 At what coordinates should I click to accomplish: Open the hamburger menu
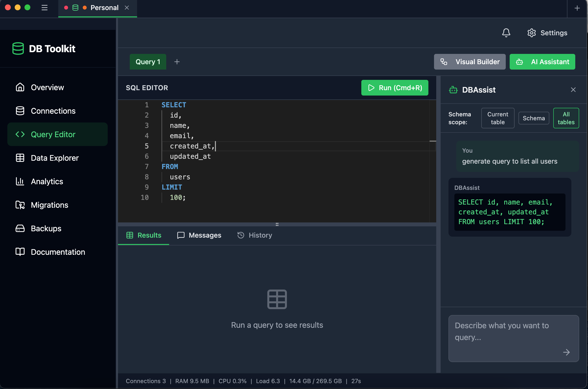[44, 8]
